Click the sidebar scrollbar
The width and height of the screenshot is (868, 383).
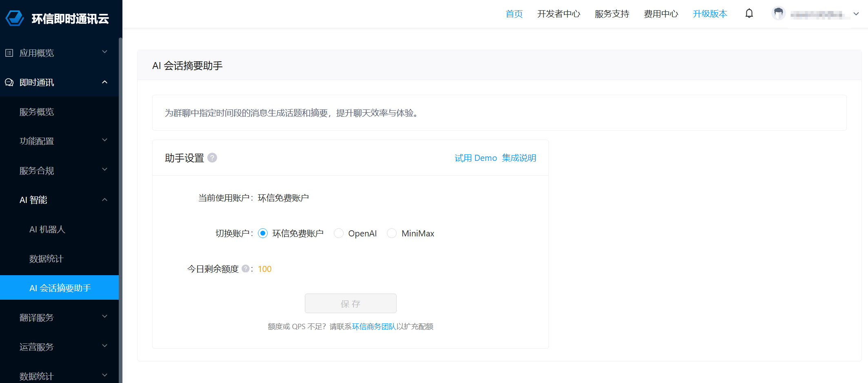click(x=120, y=210)
